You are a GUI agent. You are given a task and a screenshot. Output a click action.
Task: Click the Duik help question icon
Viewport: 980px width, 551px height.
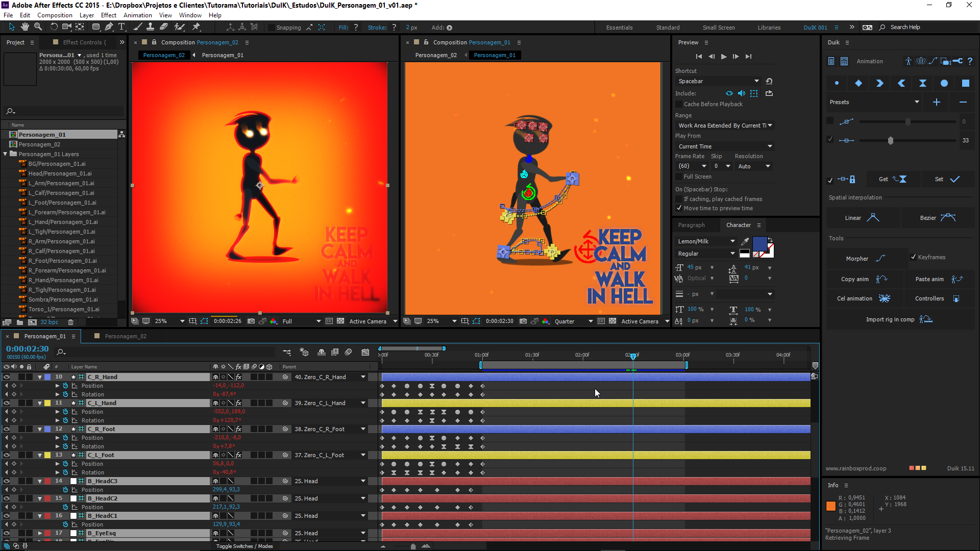coord(970,61)
